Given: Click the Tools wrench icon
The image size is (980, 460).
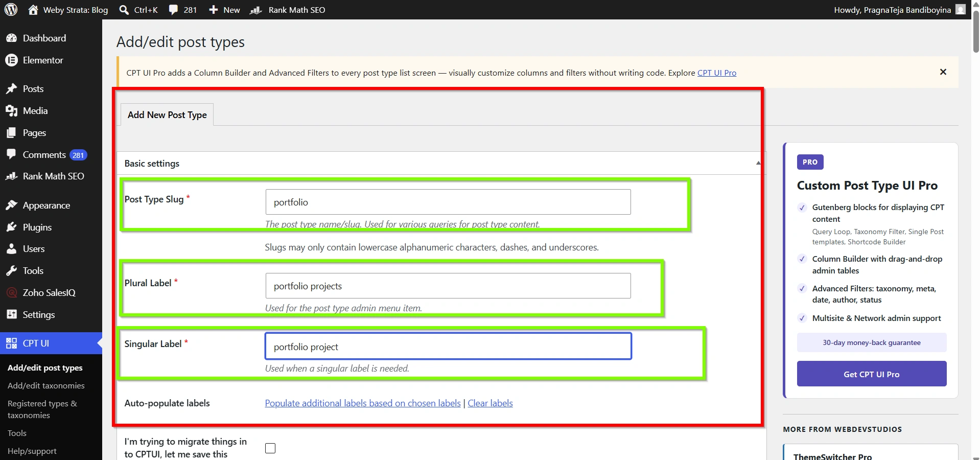Looking at the screenshot, I should coord(11,271).
